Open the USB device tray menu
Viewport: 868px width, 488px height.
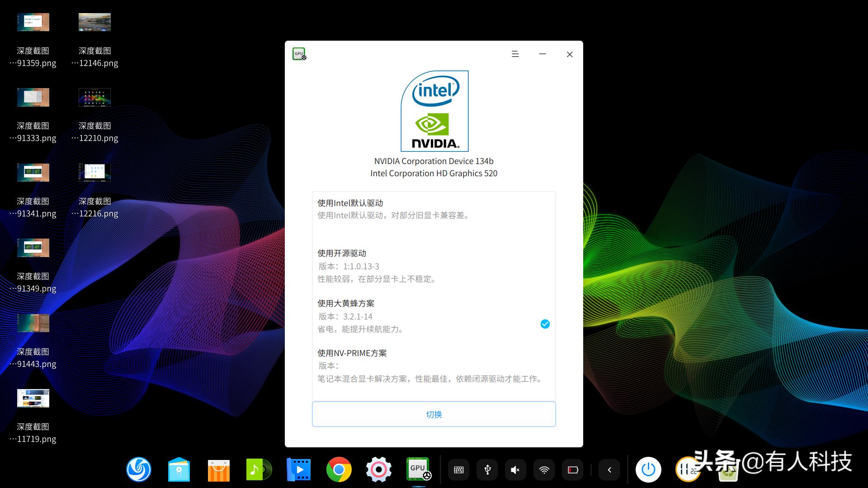pos(487,470)
